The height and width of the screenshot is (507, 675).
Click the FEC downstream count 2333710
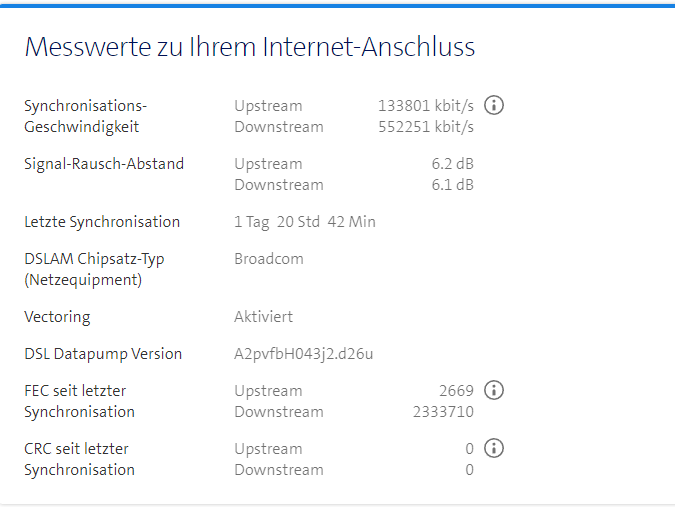[x=443, y=412]
